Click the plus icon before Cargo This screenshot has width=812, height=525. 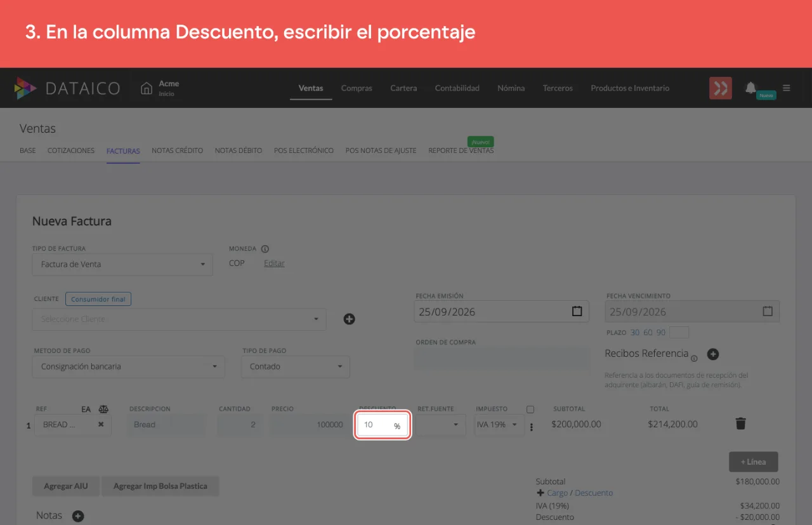point(540,493)
